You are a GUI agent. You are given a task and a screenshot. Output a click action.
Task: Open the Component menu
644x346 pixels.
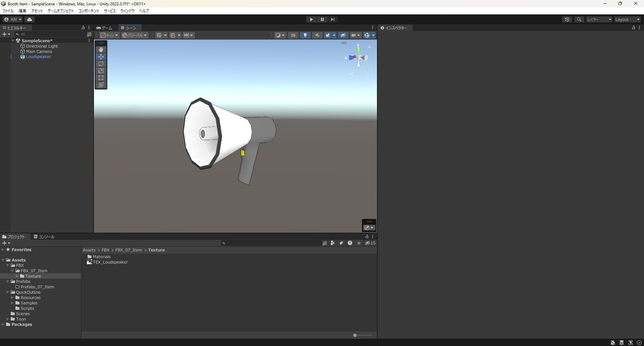(x=89, y=11)
